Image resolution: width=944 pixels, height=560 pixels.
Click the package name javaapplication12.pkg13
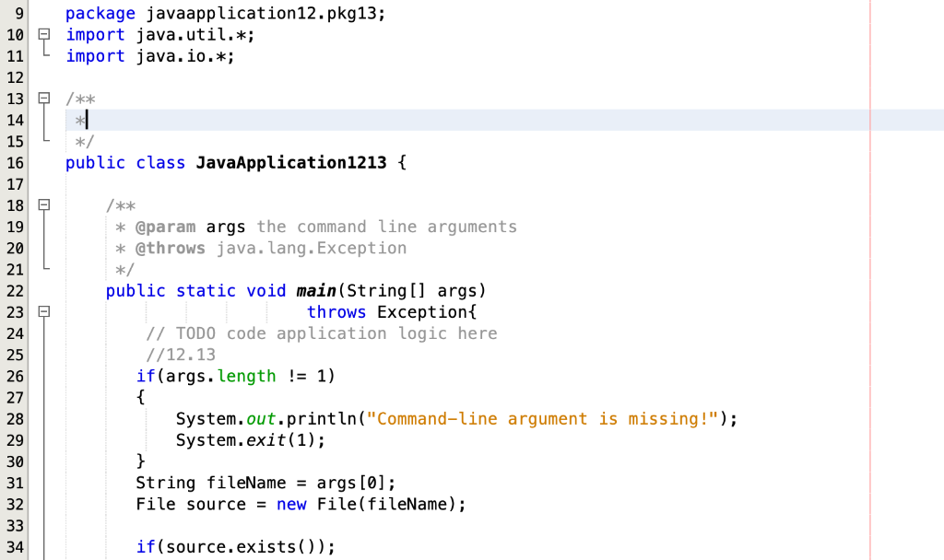coord(261,13)
